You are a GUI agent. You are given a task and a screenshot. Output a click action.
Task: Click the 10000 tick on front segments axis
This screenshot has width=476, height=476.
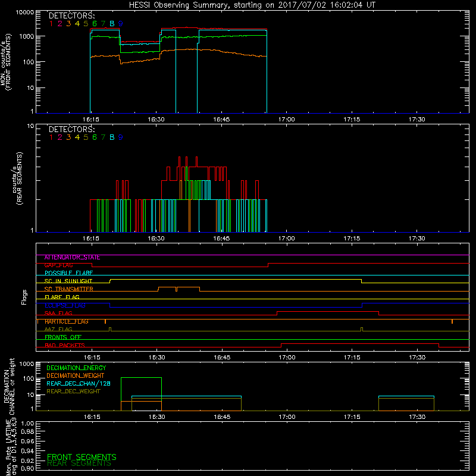point(25,12)
